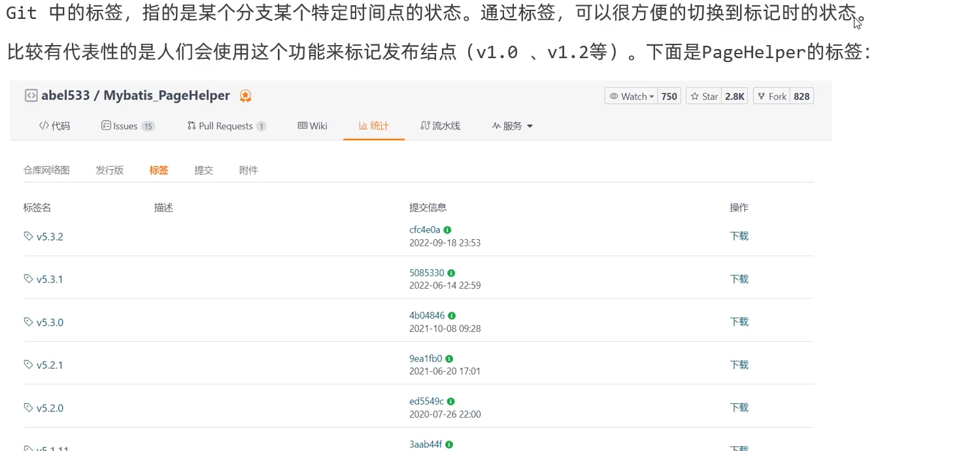Viewport: 980px width, 451px height.
Task: Open the 750 watchers count
Action: [669, 96]
